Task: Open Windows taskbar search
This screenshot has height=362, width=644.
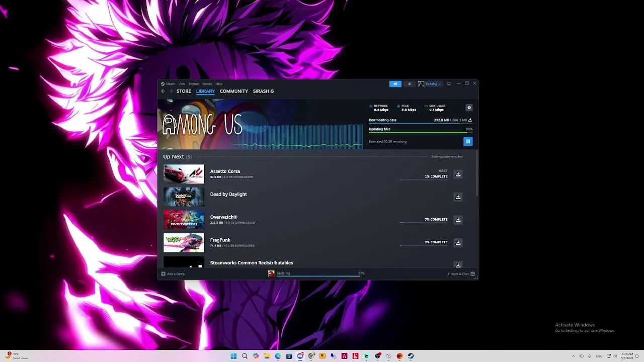Action: coord(245,356)
